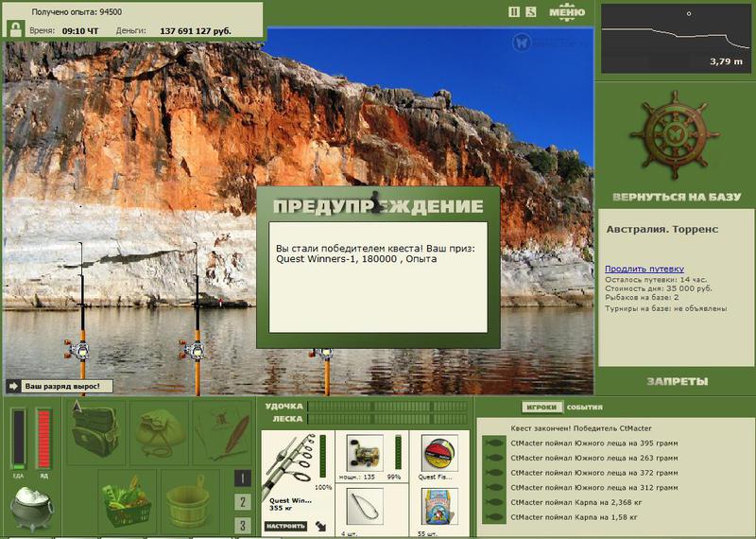Screen dimensions: 756x539
Task: Click the pause icon near the menu
Action: (514, 12)
